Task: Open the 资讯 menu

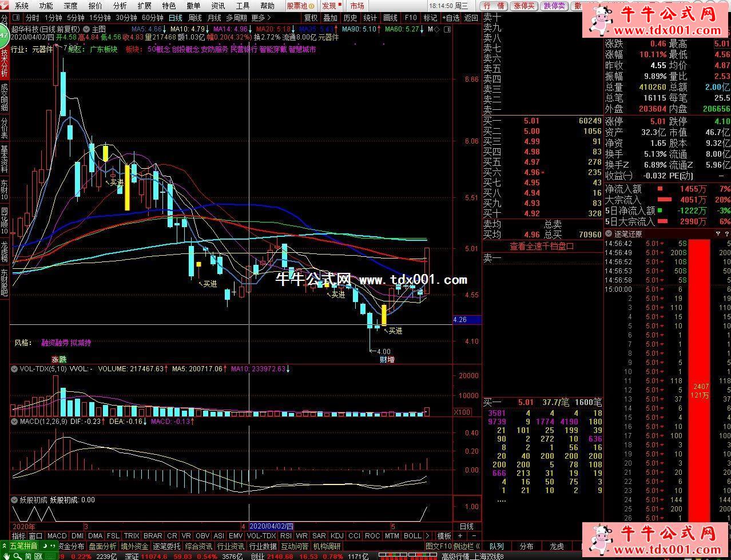Action: coord(218,6)
